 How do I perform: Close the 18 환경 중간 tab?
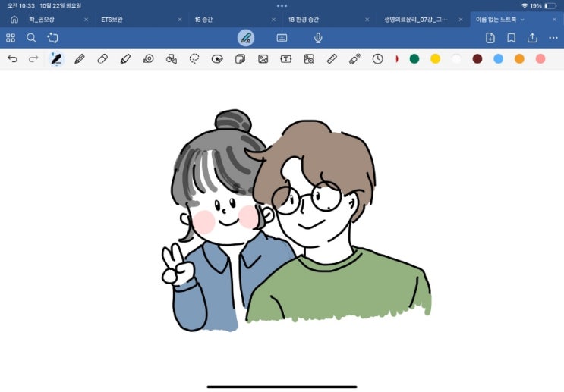point(367,20)
